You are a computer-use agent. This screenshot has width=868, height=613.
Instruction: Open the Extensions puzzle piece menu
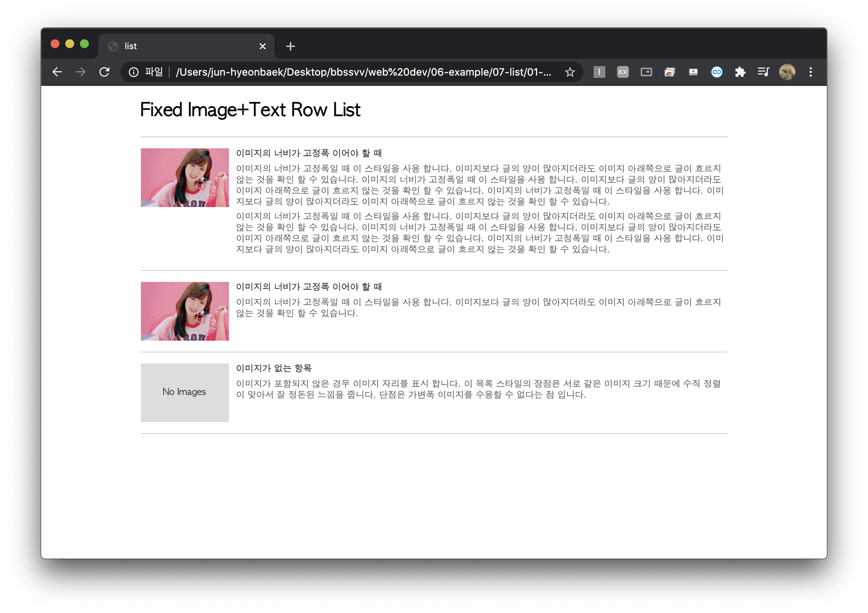click(740, 72)
